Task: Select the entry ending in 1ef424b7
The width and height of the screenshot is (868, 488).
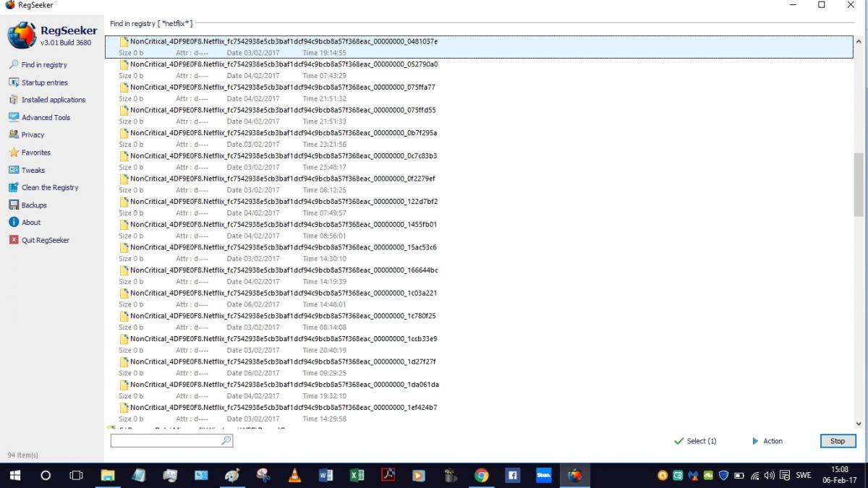Action: point(480,413)
